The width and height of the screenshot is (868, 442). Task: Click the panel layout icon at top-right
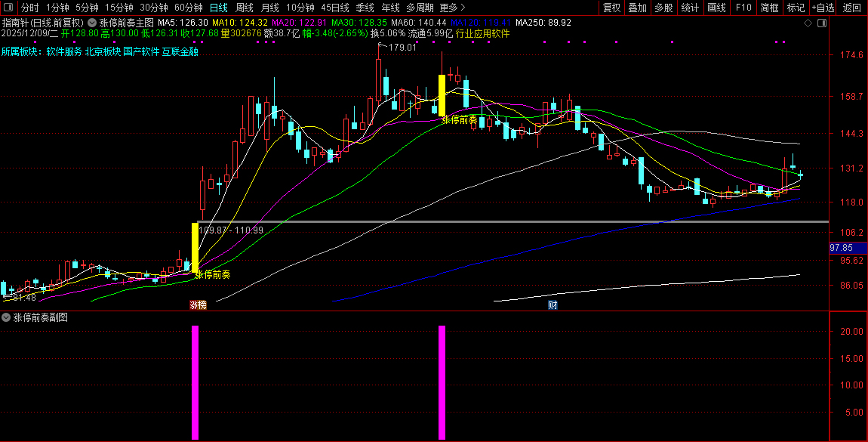point(822,23)
